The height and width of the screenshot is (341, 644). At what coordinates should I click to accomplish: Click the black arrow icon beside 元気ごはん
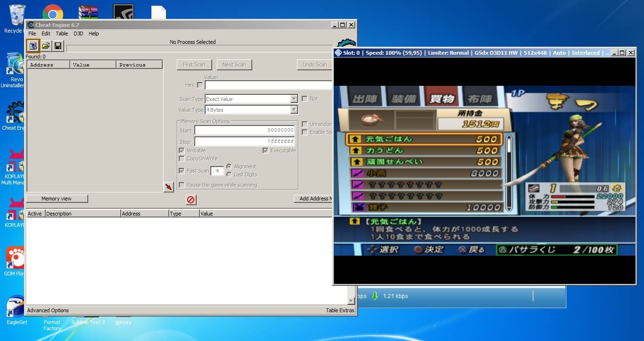tap(356, 139)
